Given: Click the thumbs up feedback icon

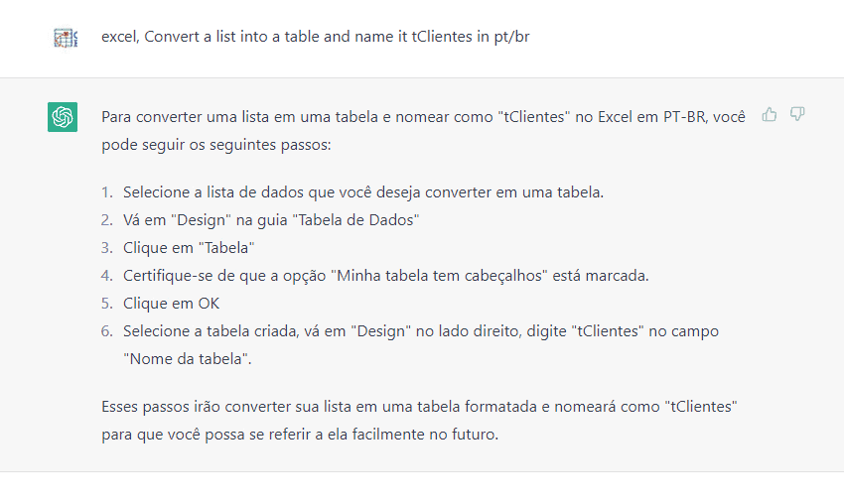Looking at the screenshot, I should pos(770,114).
